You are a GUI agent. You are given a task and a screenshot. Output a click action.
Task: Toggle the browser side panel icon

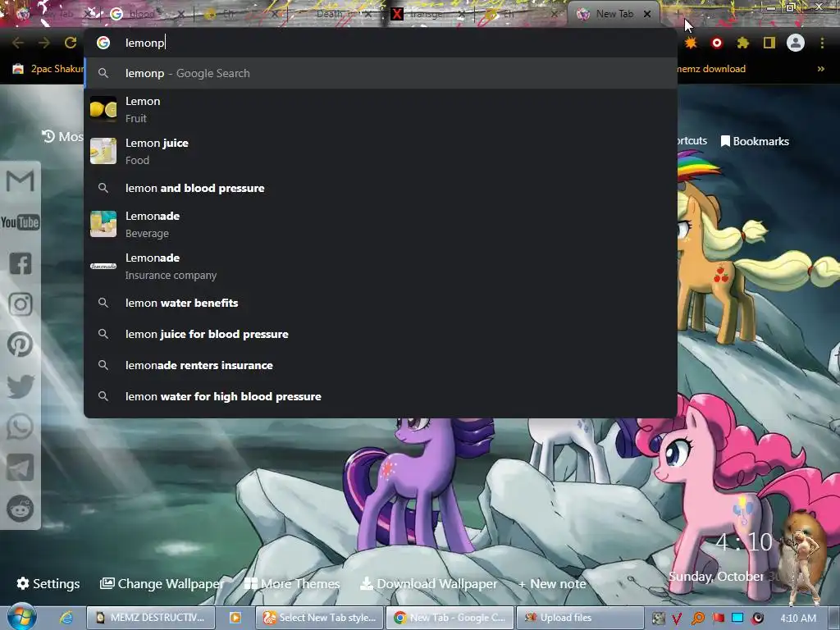click(769, 43)
